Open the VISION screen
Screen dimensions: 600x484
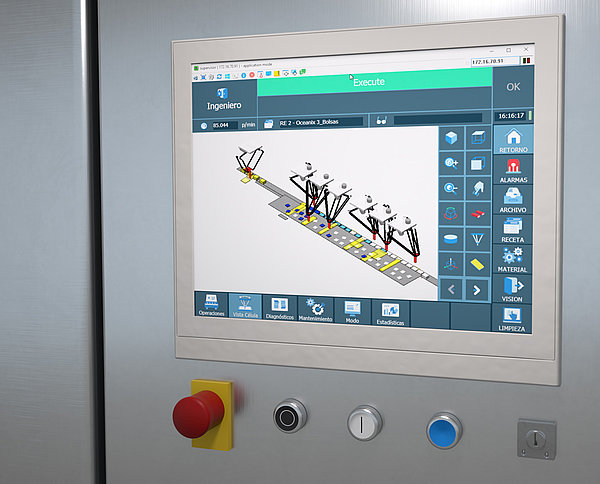(x=513, y=290)
